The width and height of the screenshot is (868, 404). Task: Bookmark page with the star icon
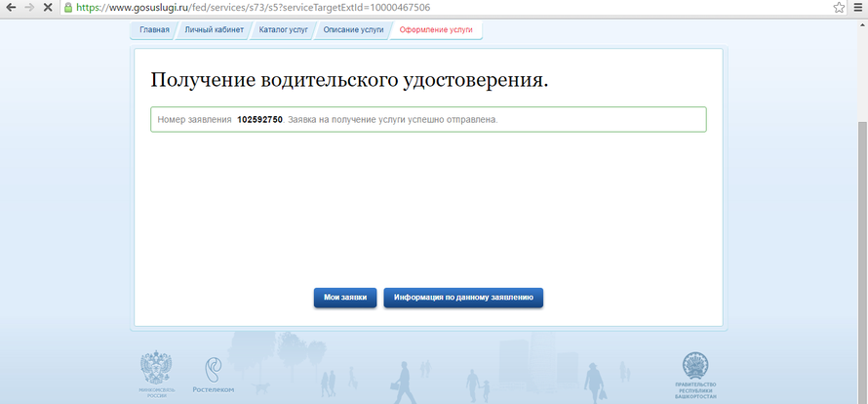coord(839,7)
